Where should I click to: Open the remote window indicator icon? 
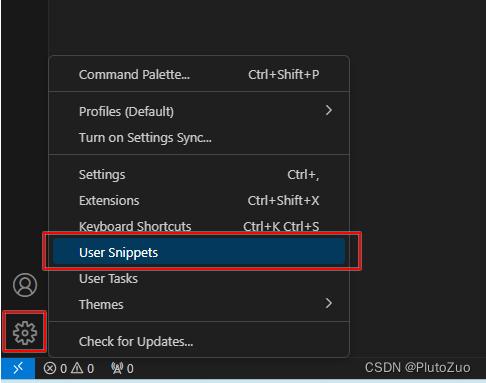point(18,368)
